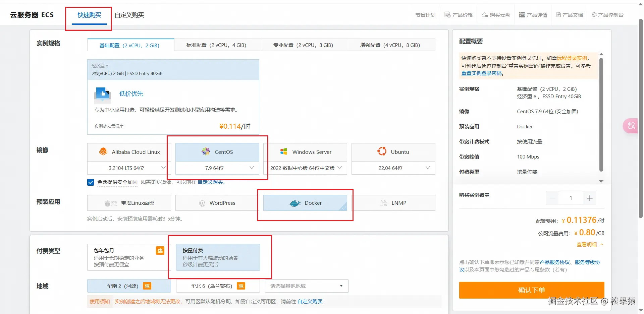Choose CentOS image
Screen dimensions: 644x314
coord(217,152)
